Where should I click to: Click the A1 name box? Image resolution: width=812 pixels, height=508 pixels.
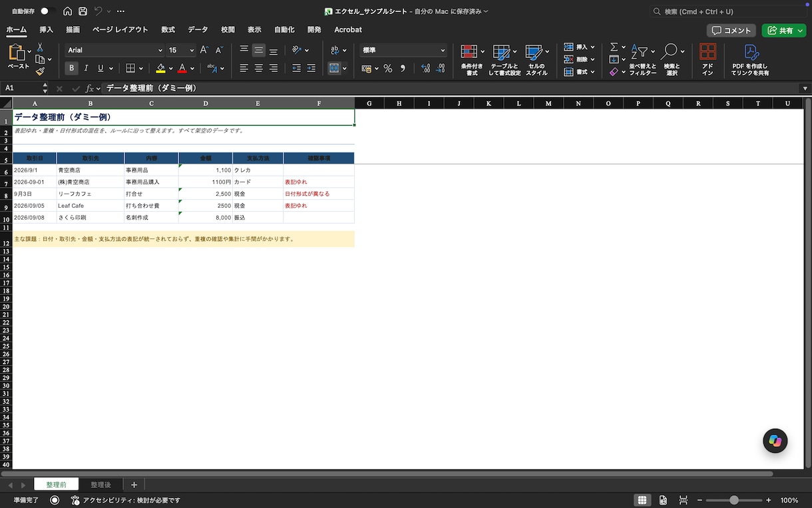20,88
